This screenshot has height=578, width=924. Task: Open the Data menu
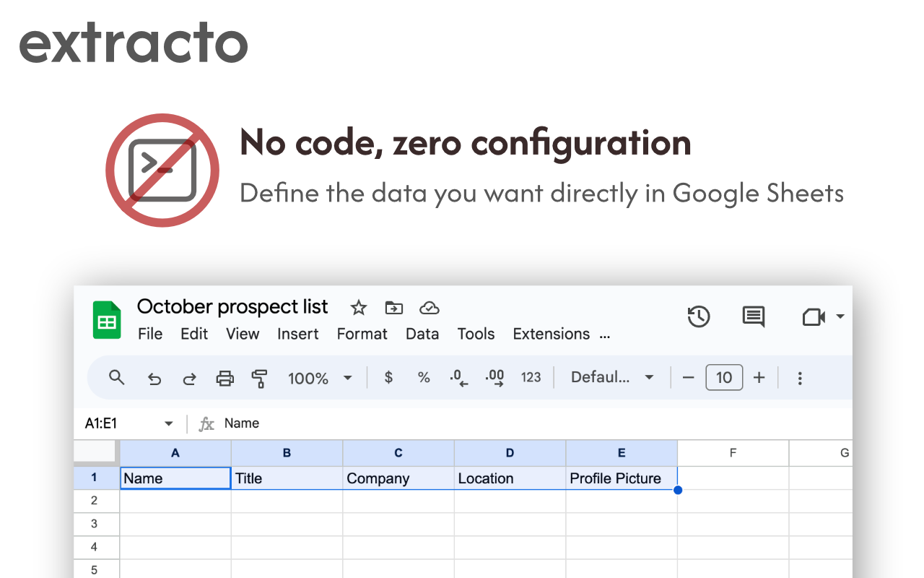[x=422, y=334]
